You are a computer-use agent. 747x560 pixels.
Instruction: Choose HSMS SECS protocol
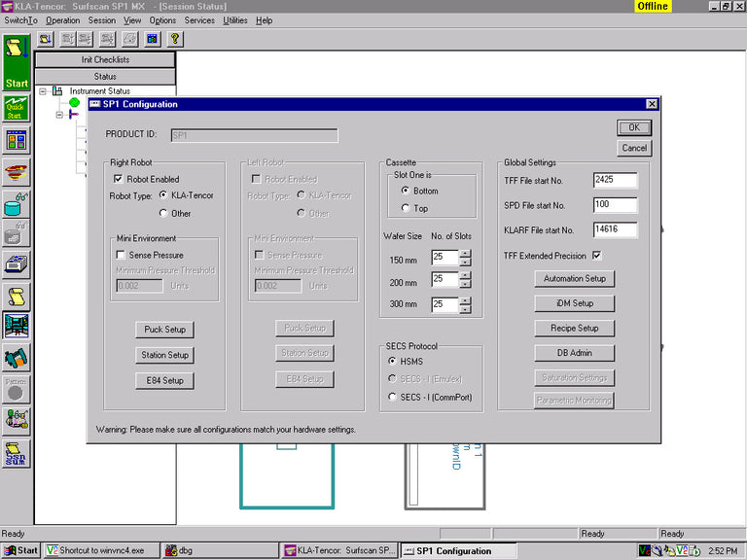pos(392,361)
